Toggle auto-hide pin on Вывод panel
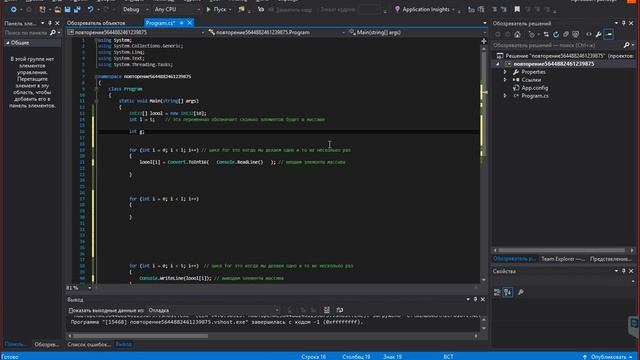The width and height of the screenshot is (640, 360). [x=475, y=300]
